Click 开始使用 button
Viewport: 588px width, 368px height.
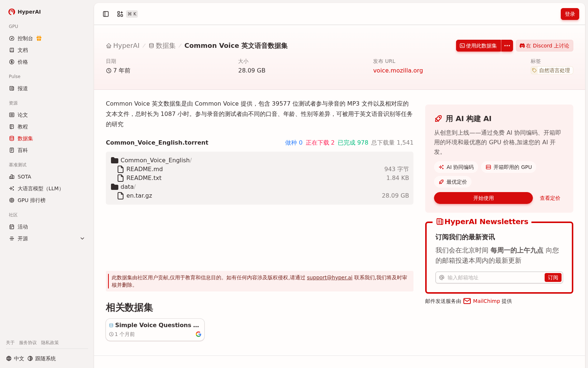(x=483, y=198)
